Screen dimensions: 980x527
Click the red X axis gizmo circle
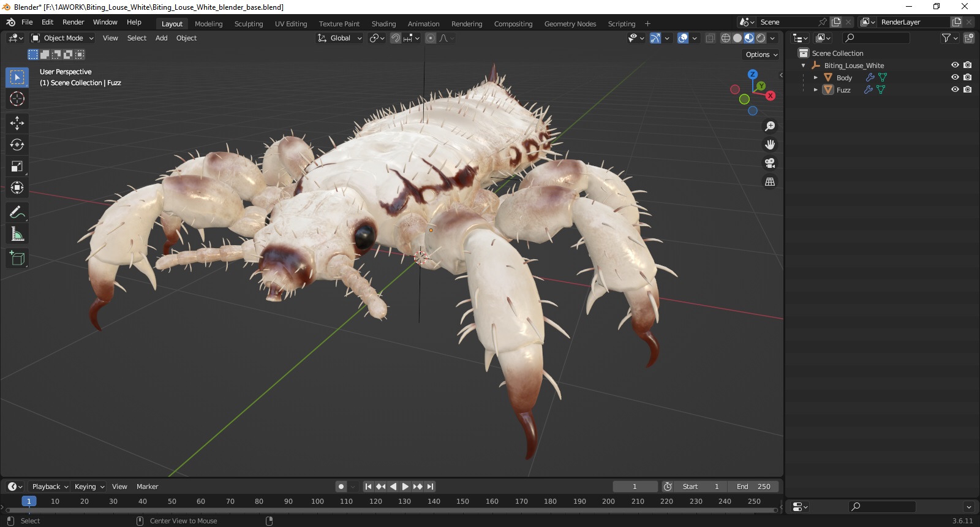(x=771, y=96)
